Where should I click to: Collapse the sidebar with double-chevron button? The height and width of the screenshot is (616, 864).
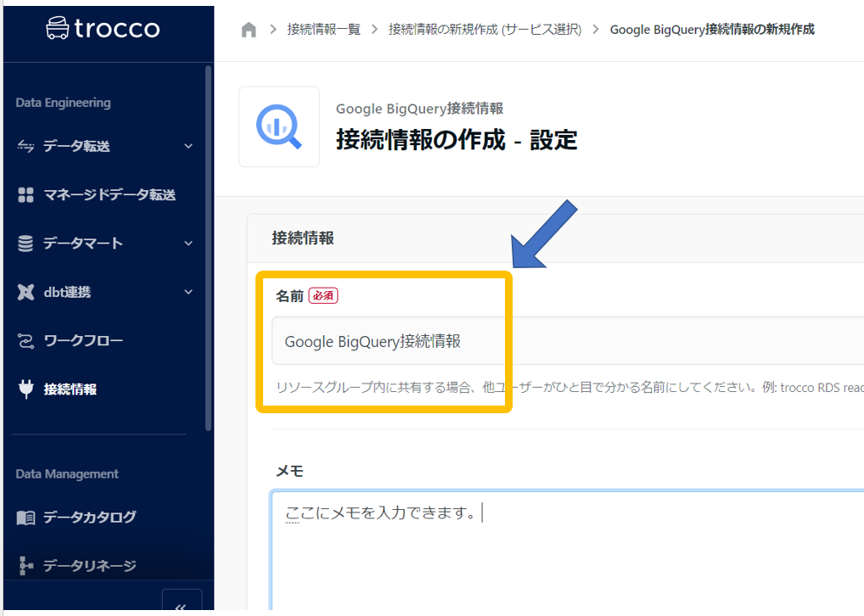(x=181, y=604)
